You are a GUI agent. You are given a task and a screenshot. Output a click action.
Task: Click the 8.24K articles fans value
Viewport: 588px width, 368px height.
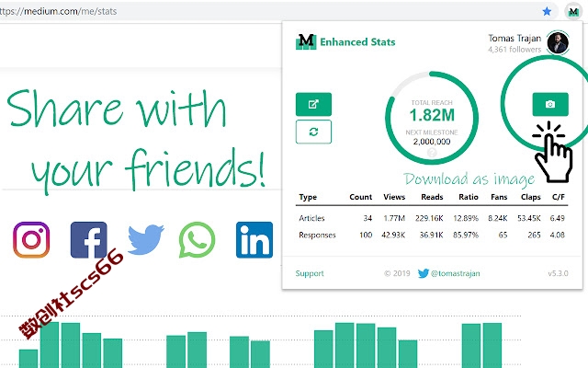(498, 218)
